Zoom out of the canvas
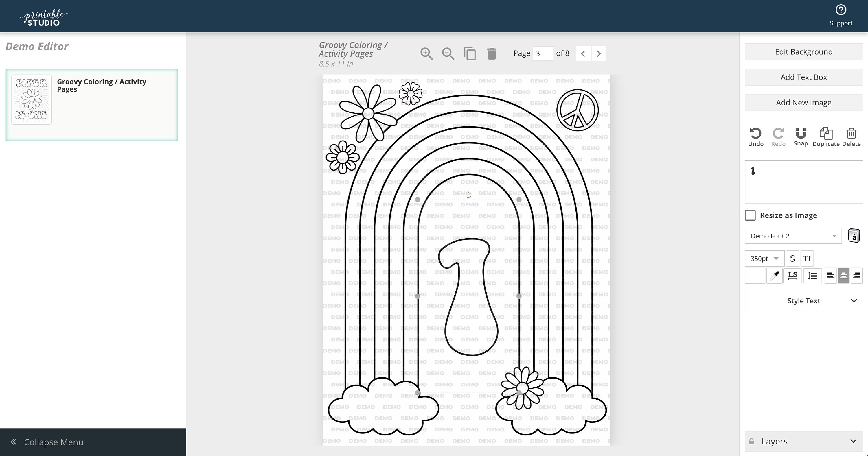 448,53
